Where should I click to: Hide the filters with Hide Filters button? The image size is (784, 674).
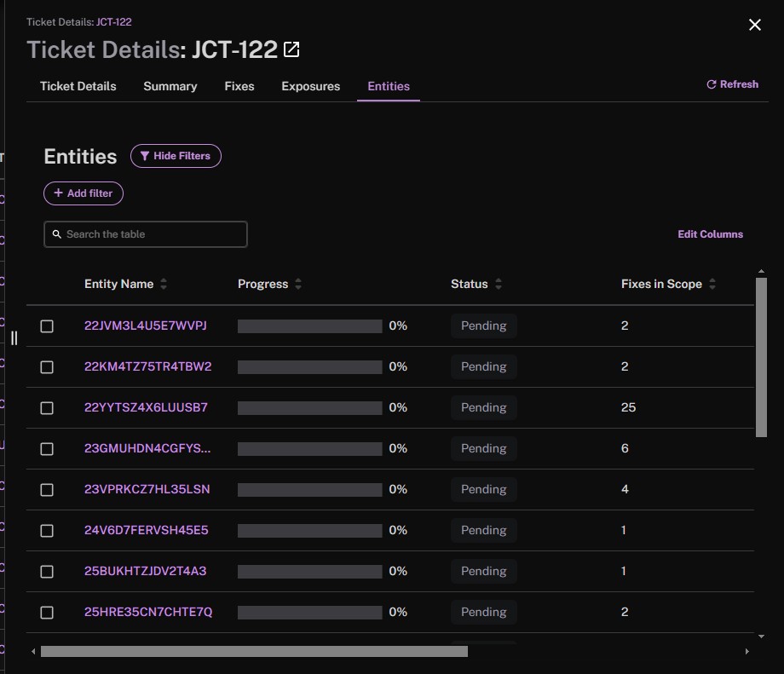click(176, 156)
